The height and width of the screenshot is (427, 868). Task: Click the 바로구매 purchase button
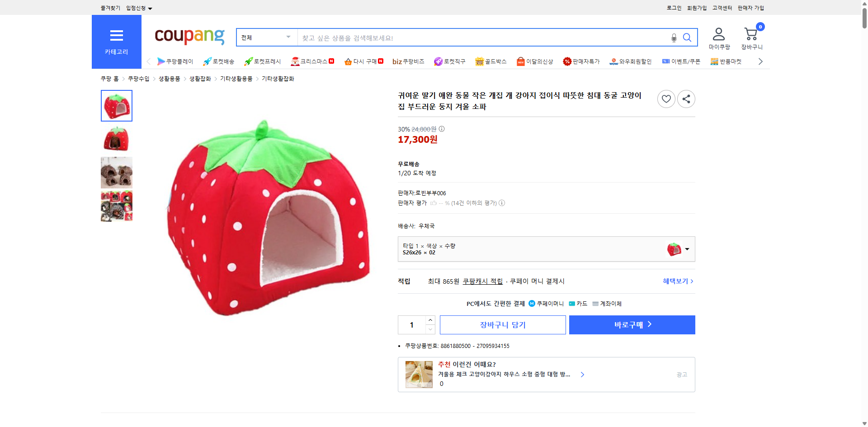coord(632,324)
